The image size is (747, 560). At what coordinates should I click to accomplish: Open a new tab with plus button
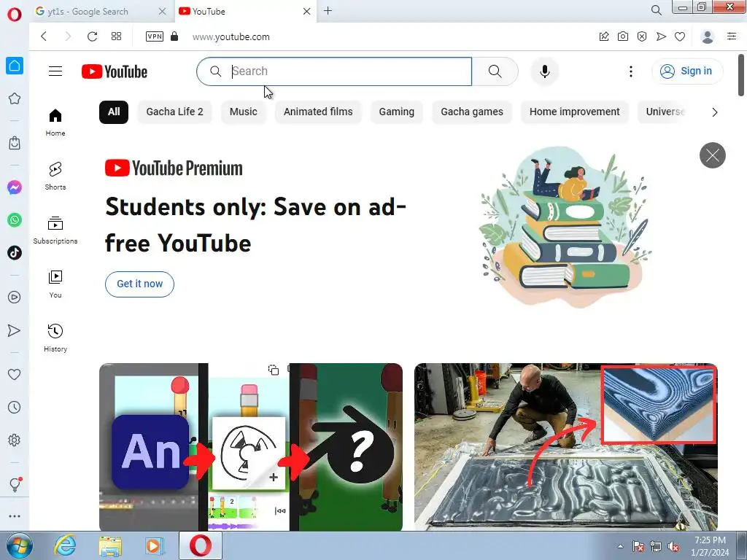(x=328, y=10)
